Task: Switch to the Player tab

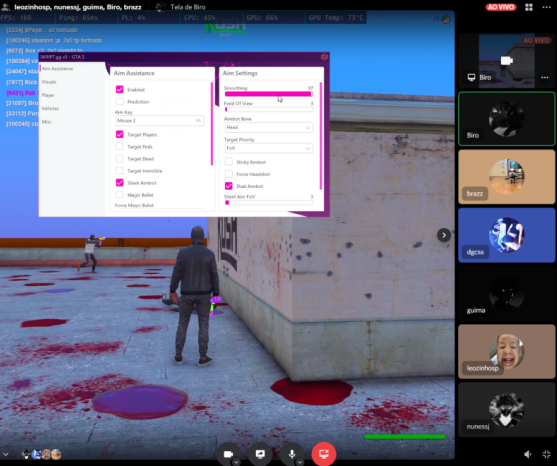Action: pos(48,95)
